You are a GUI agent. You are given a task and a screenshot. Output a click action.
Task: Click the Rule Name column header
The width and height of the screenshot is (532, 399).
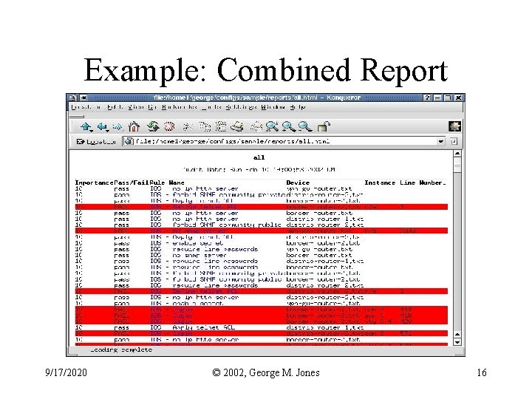pyautogui.click(x=167, y=183)
